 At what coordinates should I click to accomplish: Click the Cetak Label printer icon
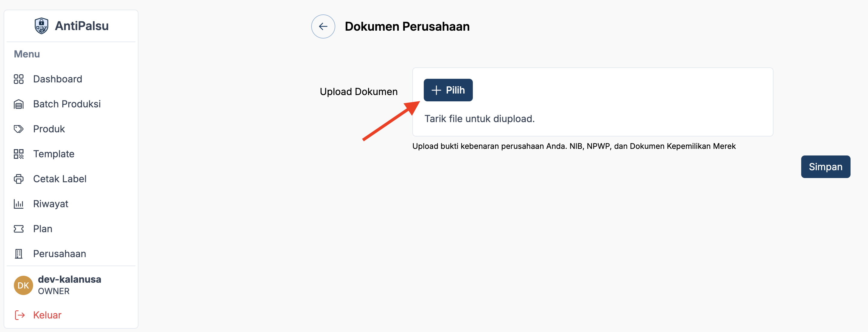coord(19,179)
